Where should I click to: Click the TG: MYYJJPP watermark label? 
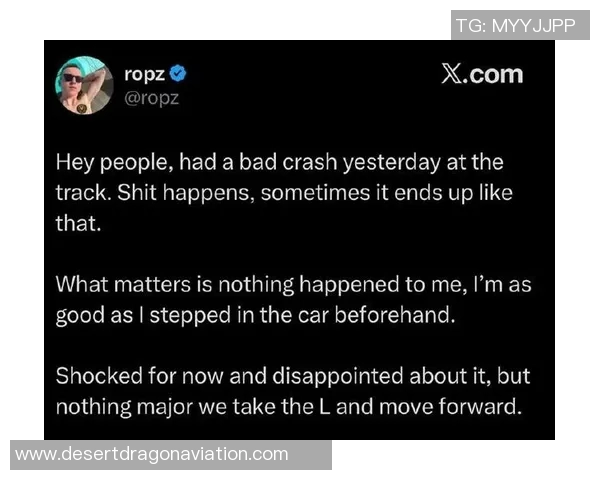(x=515, y=25)
